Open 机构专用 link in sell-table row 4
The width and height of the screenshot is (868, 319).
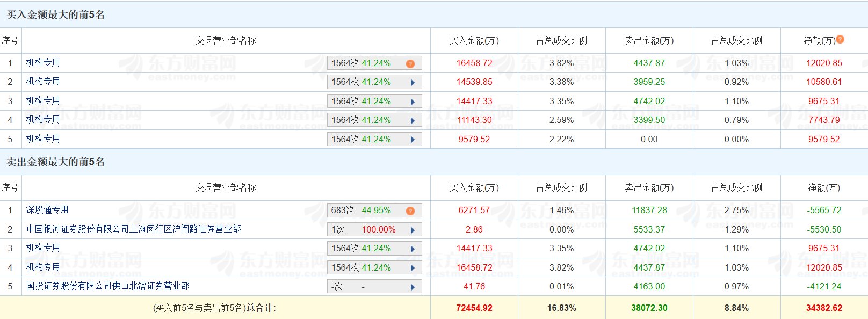click(x=43, y=267)
